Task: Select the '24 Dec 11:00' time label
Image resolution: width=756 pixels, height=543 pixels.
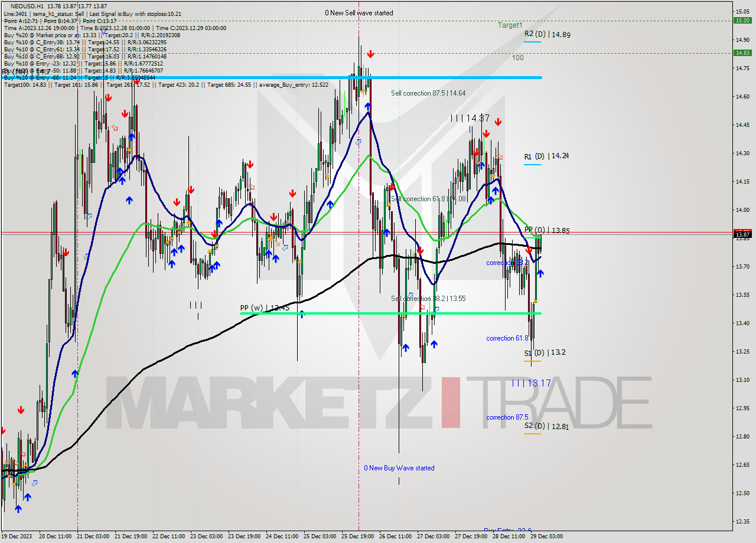Action: tap(282, 537)
